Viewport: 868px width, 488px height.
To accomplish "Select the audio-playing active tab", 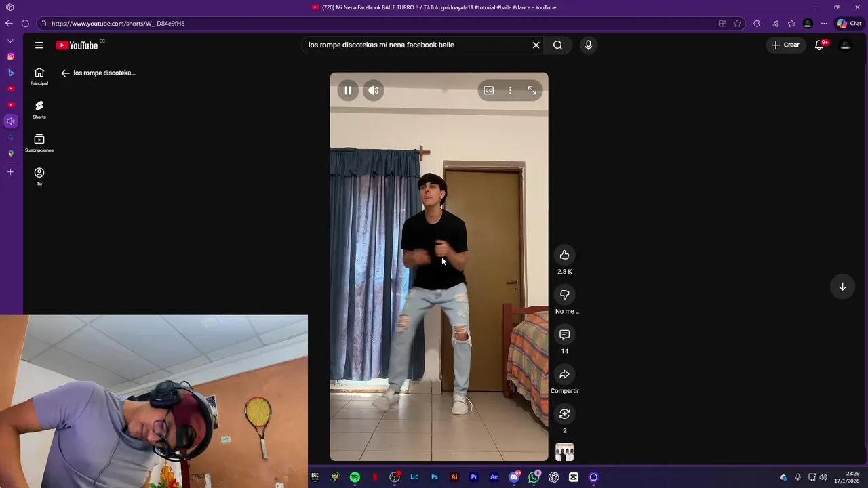I will click(x=10, y=121).
